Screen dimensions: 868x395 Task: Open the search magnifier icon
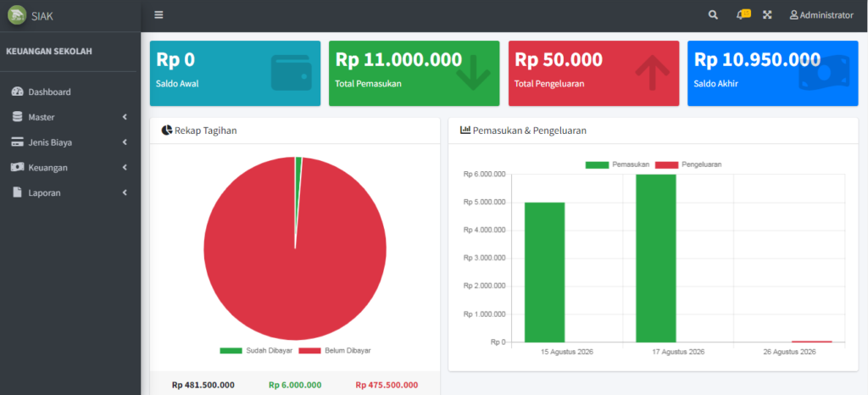tap(713, 15)
